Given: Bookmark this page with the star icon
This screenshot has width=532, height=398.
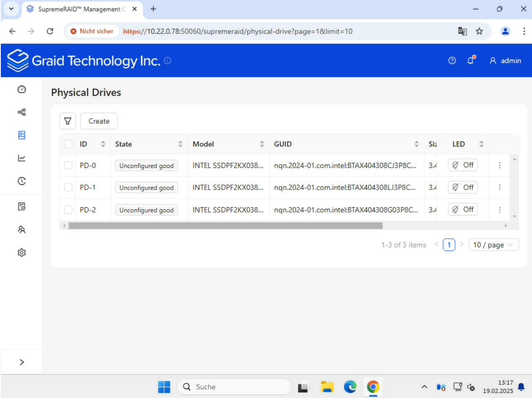Looking at the screenshot, I should 479,31.
